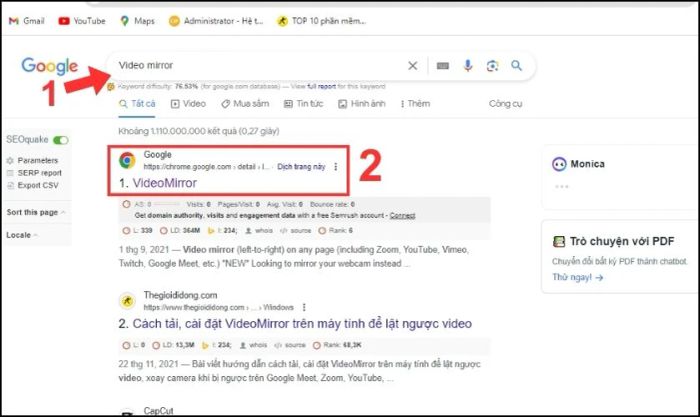Switch to the Video results tab
Image resolution: width=700 pixels, height=417 pixels.
coord(189,103)
